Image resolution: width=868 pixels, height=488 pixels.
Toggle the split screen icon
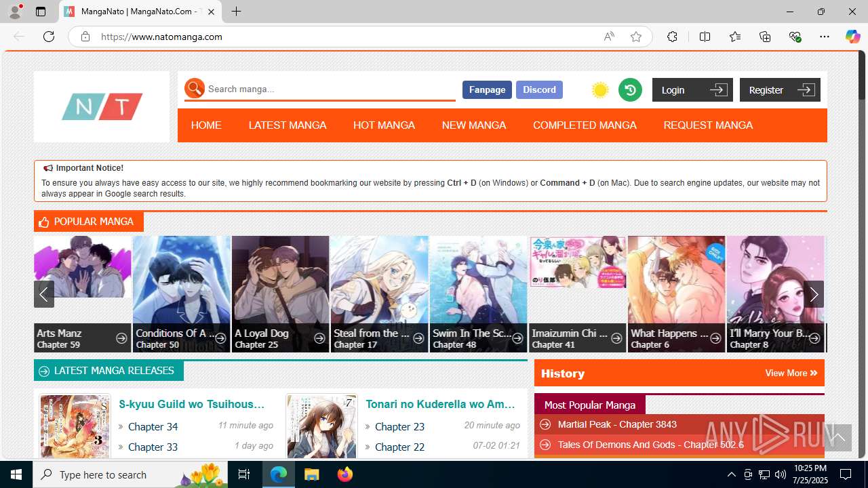(705, 37)
